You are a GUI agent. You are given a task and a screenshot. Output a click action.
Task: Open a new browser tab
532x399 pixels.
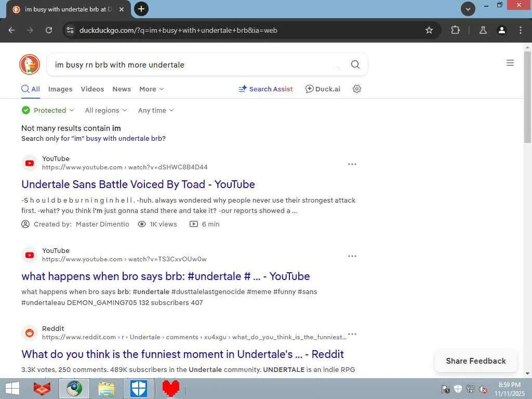click(141, 9)
